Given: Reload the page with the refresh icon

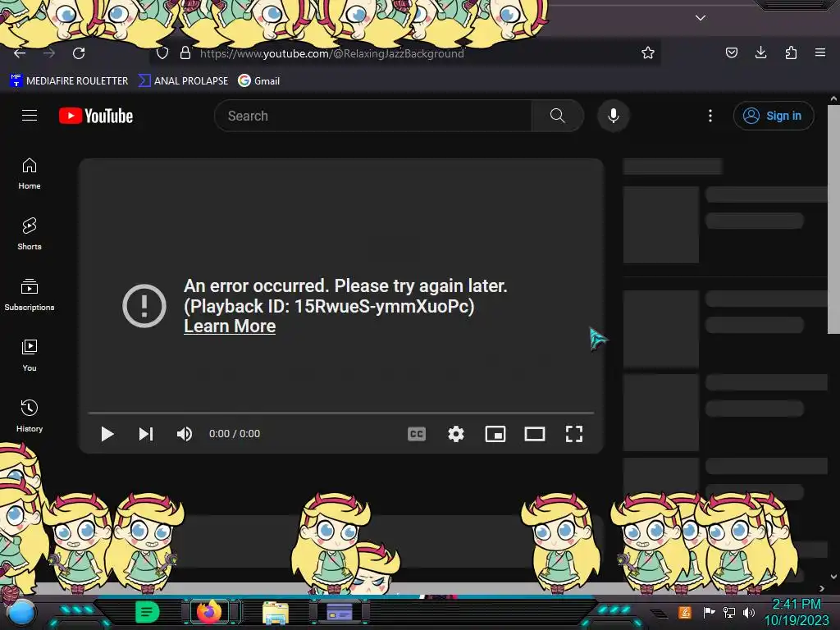Looking at the screenshot, I should 79,53.
